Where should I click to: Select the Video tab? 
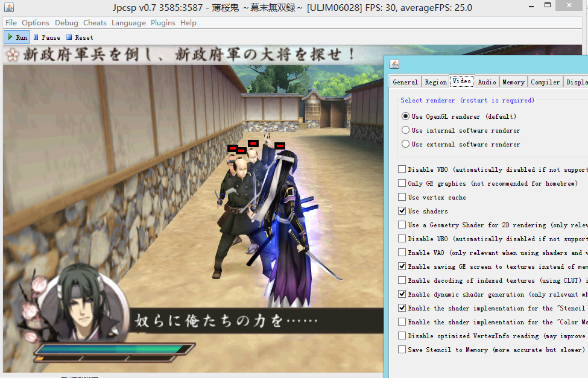click(x=461, y=81)
